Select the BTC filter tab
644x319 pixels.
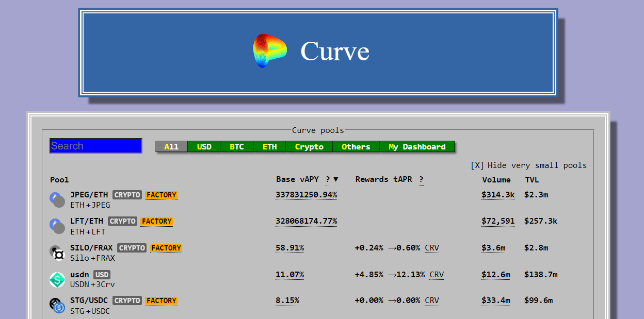237,147
